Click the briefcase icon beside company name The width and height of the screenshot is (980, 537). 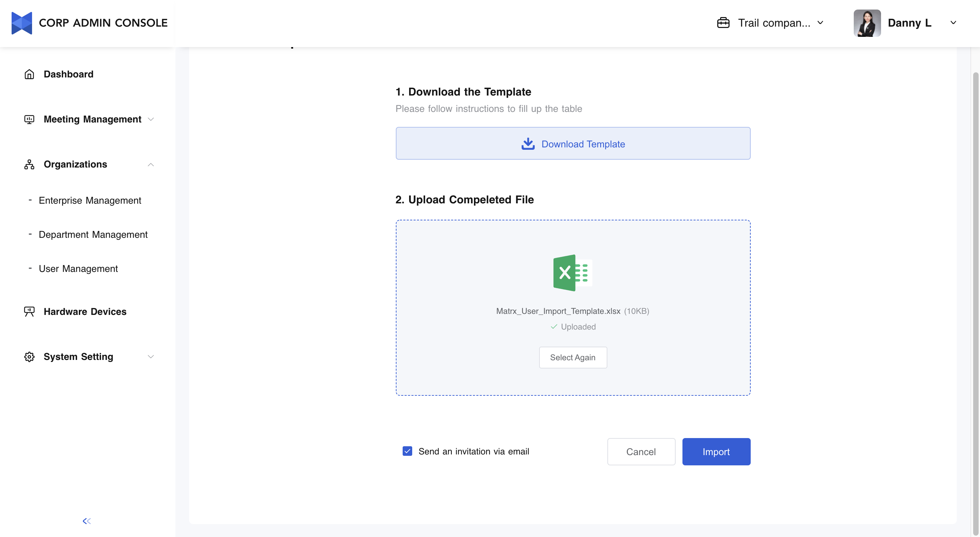click(723, 23)
